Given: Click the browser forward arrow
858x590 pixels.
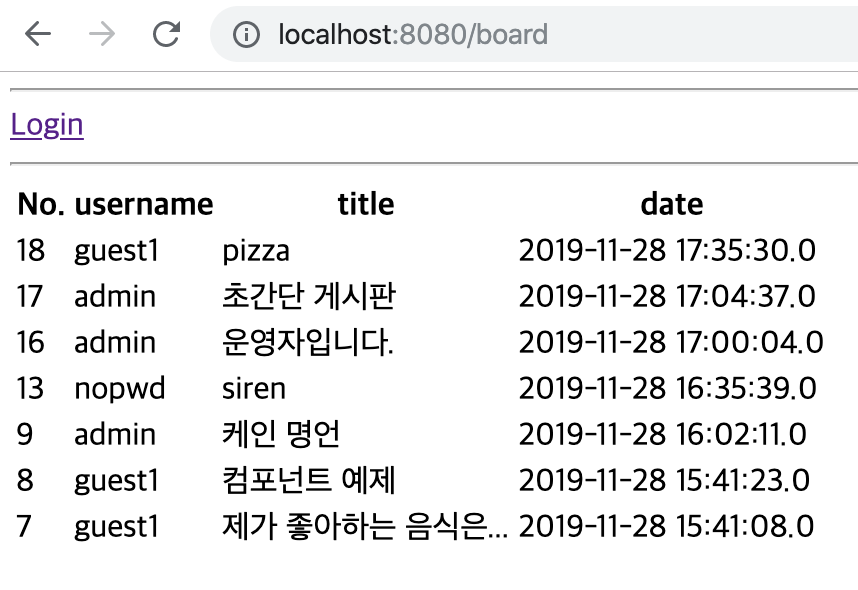Looking at the screenshot, I should tap(101, 35).
